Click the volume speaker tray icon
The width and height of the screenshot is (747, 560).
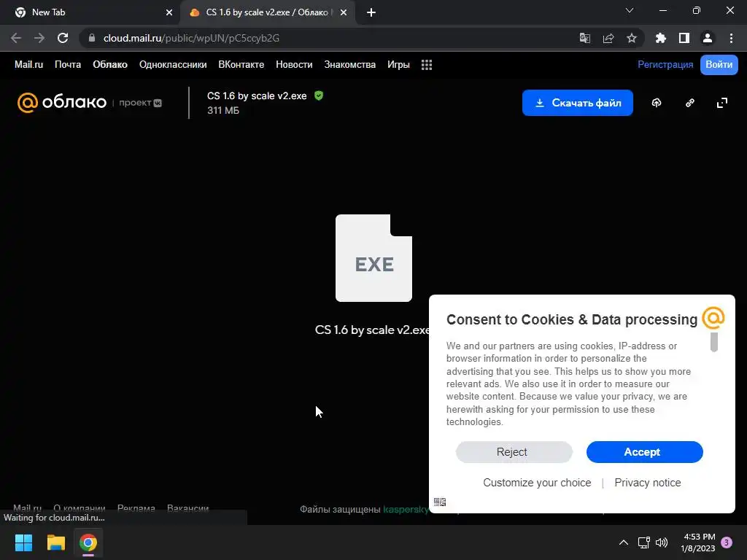click(x=662, y=542)
